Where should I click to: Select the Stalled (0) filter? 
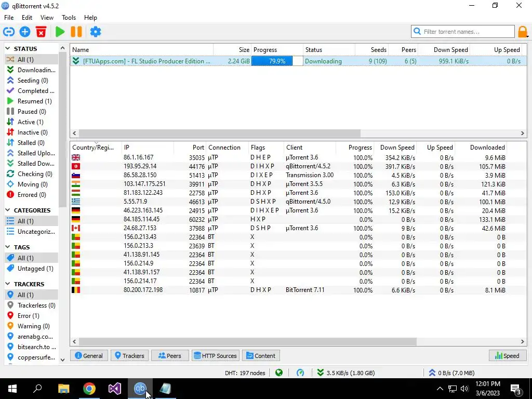[x=31, y=143]
